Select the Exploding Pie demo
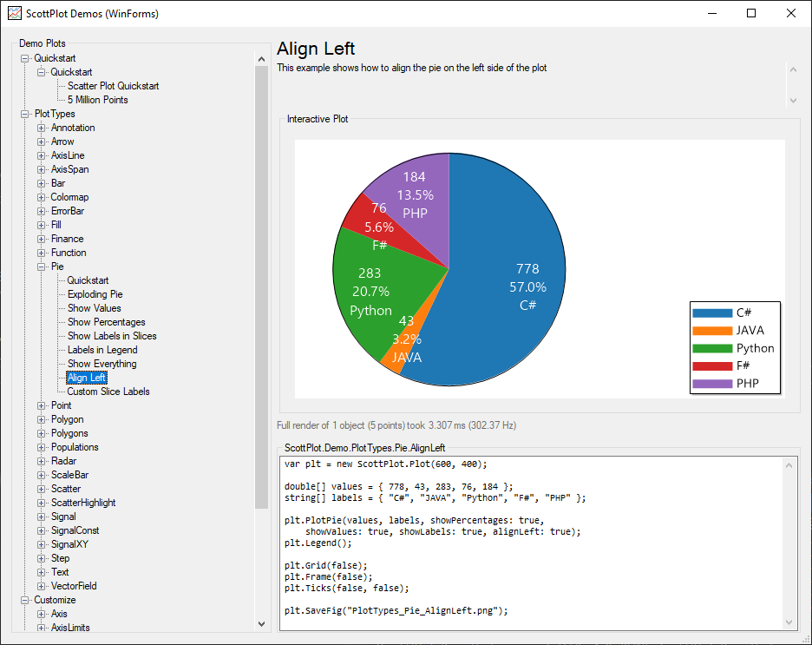The height and width of the screenshot is (645, 812). (x=94, y=294)
